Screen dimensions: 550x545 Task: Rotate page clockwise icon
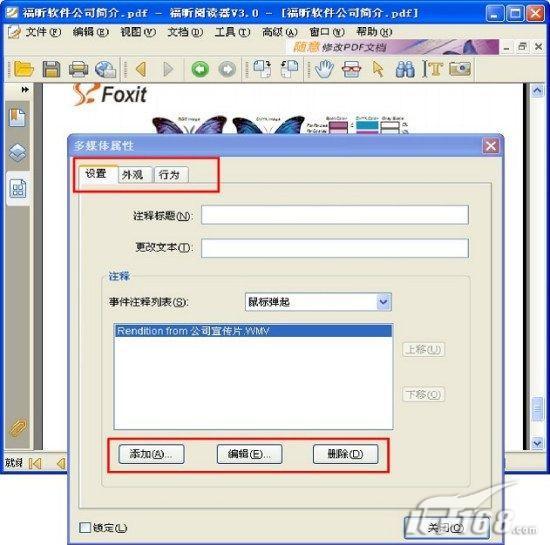click(262, 69)
